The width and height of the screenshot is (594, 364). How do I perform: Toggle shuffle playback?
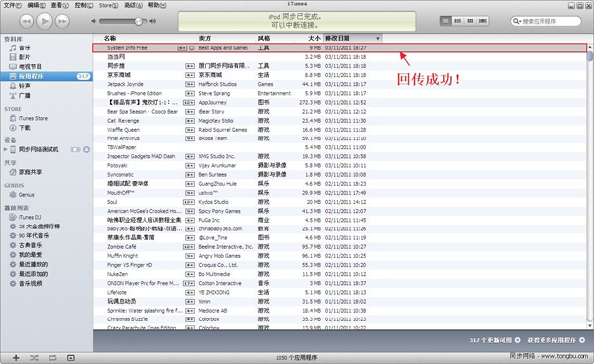(x=34, y=357)
